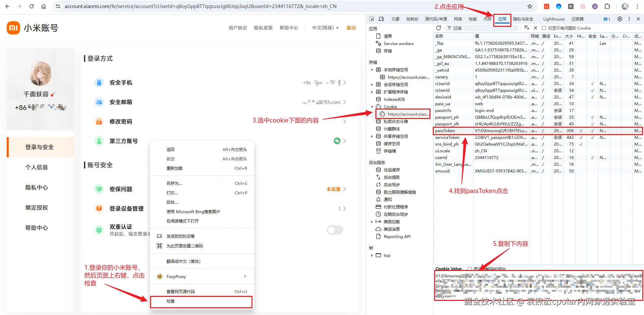Screen dimensions: 644x315
Task: Click the Xiaomi Mi logo
Action: point(13,28)
